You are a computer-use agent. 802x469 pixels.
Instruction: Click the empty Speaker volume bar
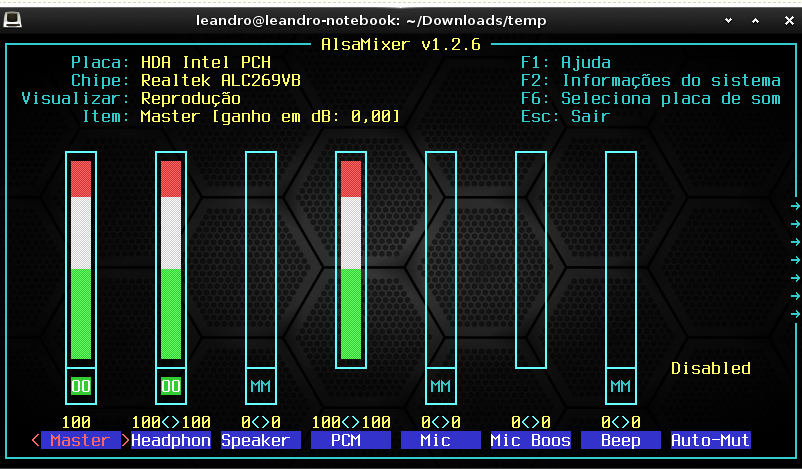pyautogui.click(x=261, y=260)
